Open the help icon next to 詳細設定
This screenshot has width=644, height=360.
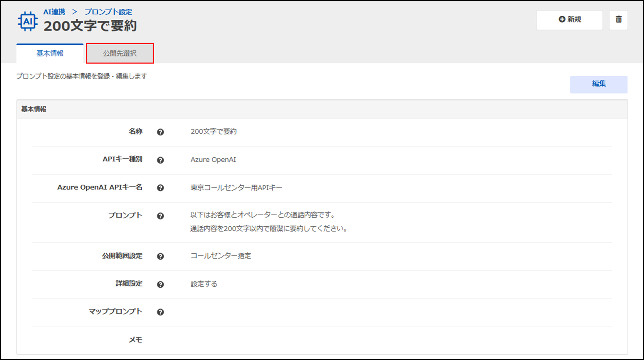click(160, 285)
